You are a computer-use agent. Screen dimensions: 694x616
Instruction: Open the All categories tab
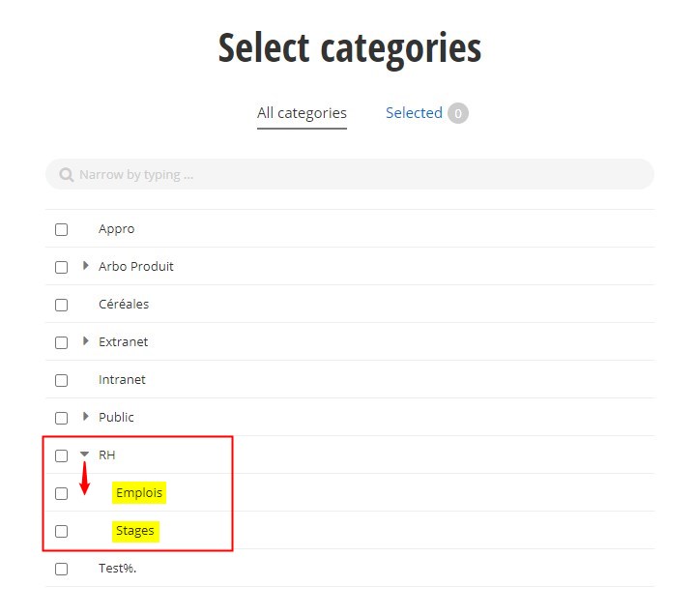tap(302, 113)
